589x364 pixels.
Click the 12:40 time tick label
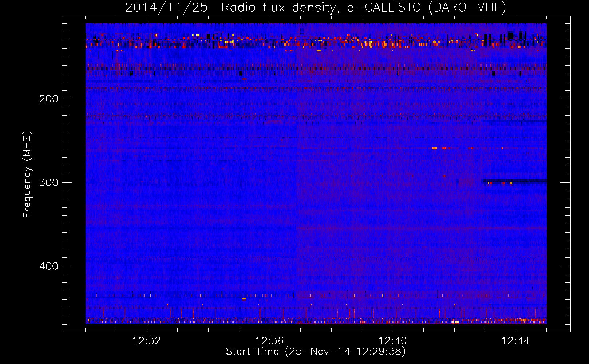393,341
